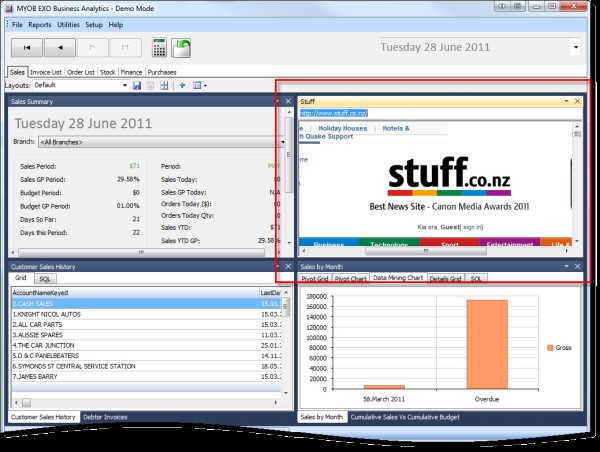Switch to Cumulative Sales Vs Cumulative Budget tab

pyautogui.click(x=405, y=417)
